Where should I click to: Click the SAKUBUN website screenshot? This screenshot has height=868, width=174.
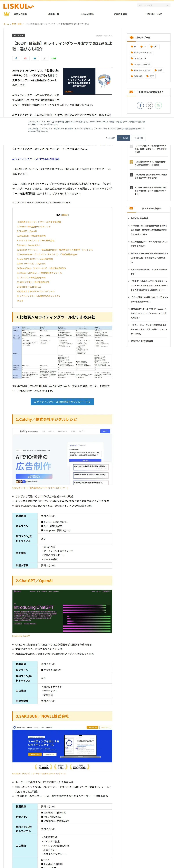[x=62, y=748]
